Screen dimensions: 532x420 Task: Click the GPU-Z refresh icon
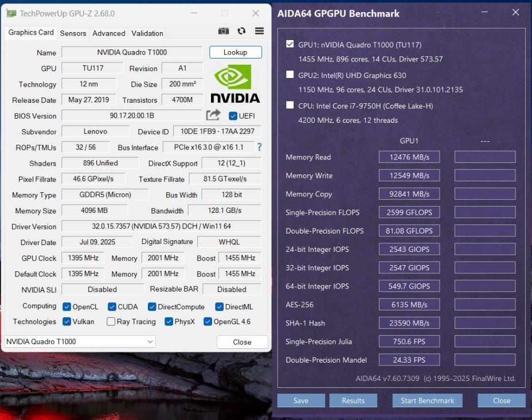241,31
